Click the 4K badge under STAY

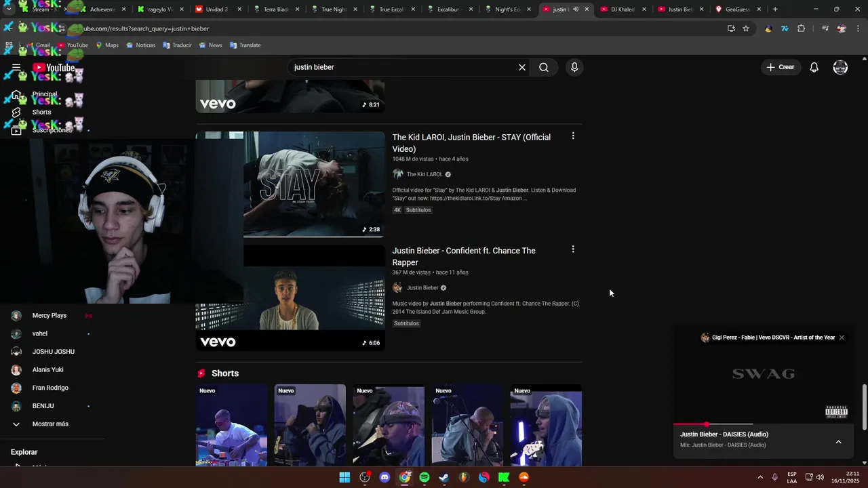click(x=397, y=210)
